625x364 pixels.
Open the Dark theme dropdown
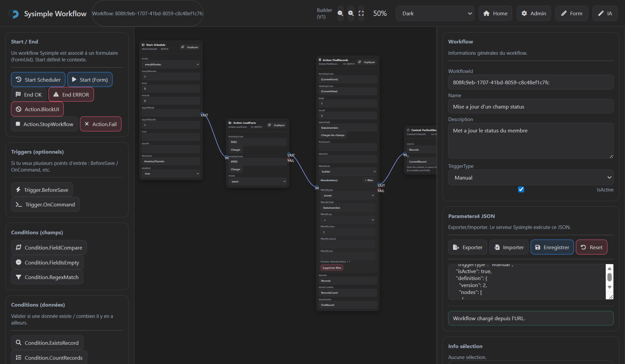(x=435, y=13)
